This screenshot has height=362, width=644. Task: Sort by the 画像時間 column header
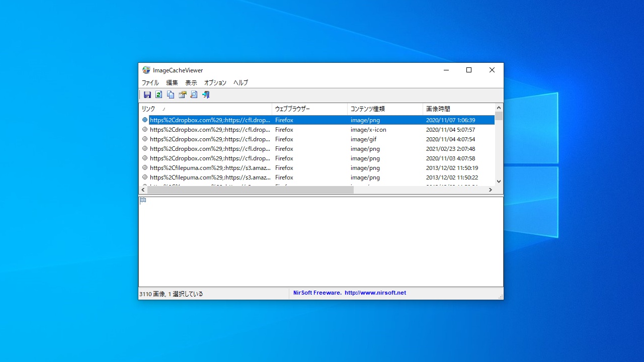coord(459,109)
